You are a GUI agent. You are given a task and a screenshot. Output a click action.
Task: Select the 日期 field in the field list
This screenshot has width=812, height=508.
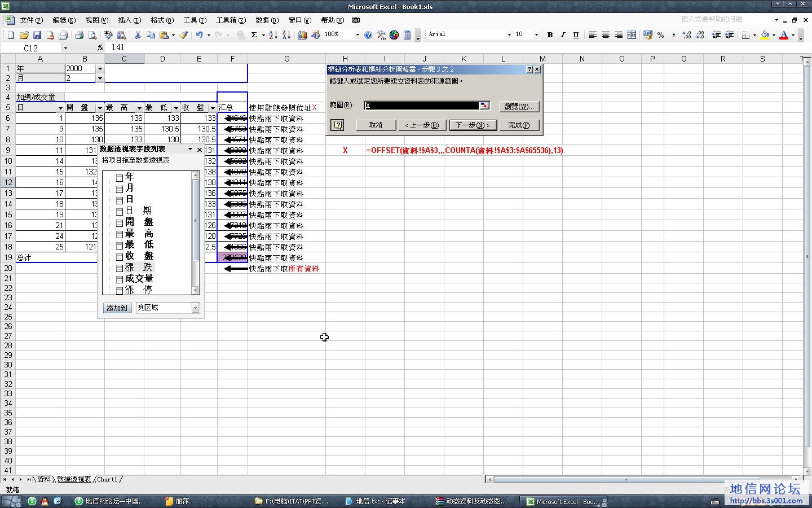click(x=138, y=211)
